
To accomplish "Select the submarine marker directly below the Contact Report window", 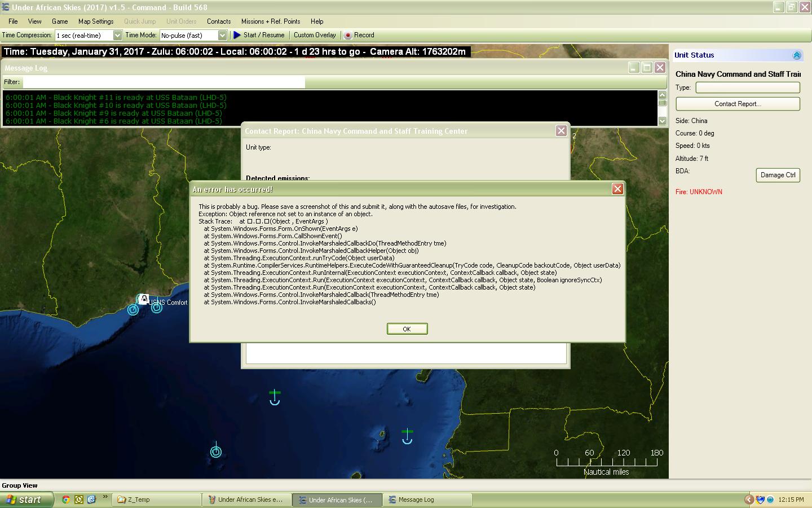I will click(275, 397).
